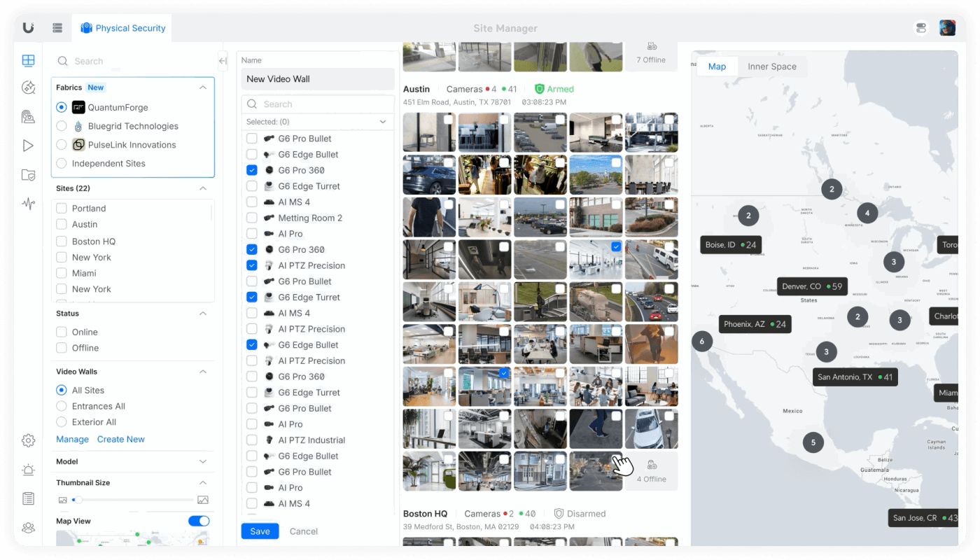Check the Online status checkbox
The width and height of the screenshot is (980, 560).
click(62, 332)
